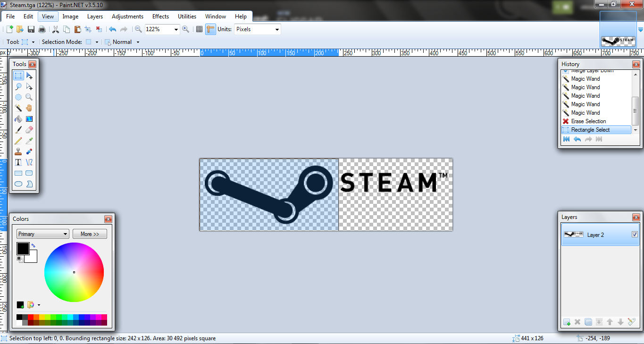Select the Zoom tool in Tools panel
The width and height of the screenshot is (644, 344).
click(29, 97)
